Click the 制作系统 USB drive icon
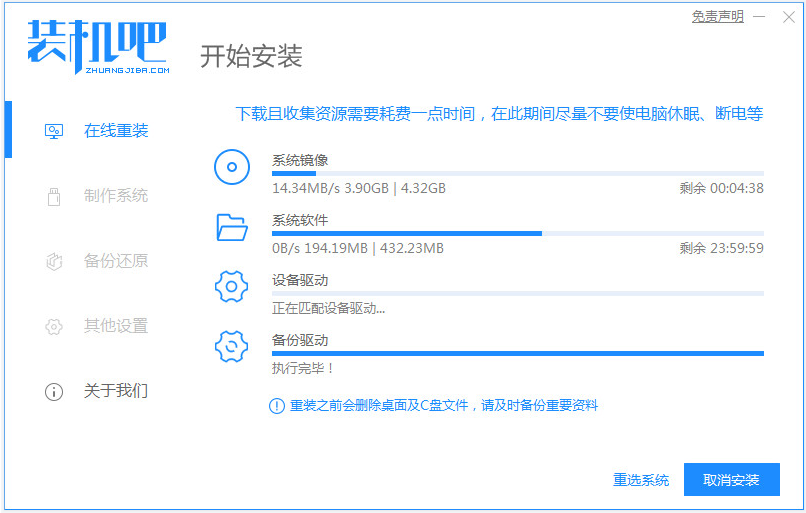The height and width of the screenshot is (513, 806). [54, 196]
